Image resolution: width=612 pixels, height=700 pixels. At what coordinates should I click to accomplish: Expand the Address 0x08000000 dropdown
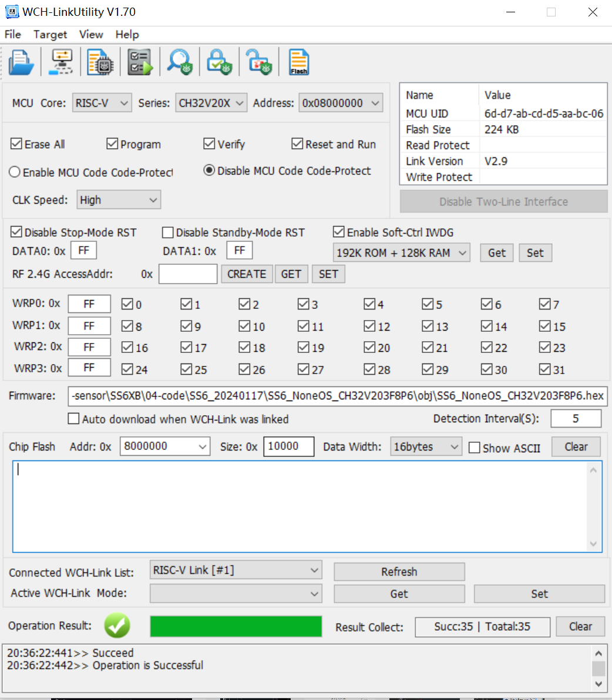(341, 103)
